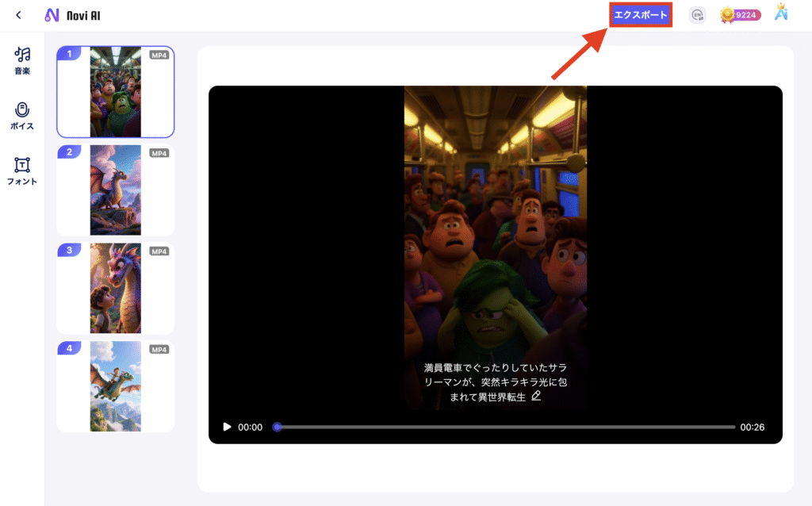812x506 pixels.
Task: Select scene 4 flying dragon thumbnail
Action: (x=116, y=386)
